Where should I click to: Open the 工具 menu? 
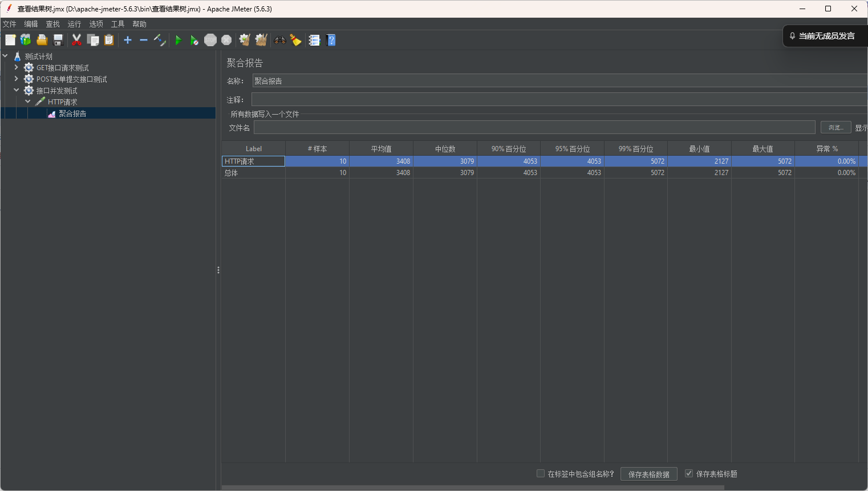[117, 24]
